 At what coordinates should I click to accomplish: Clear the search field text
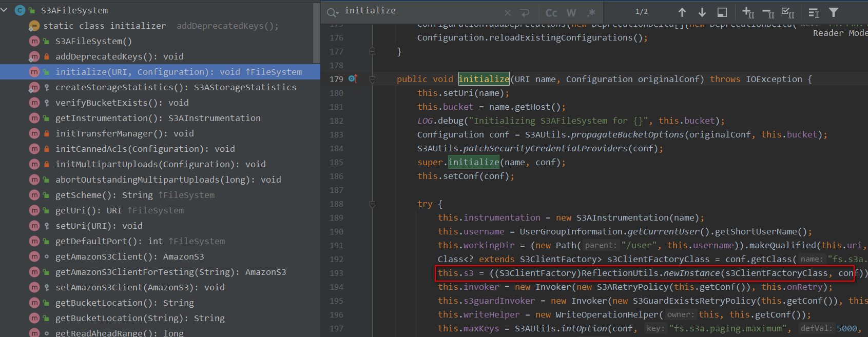tap(507, 12)
